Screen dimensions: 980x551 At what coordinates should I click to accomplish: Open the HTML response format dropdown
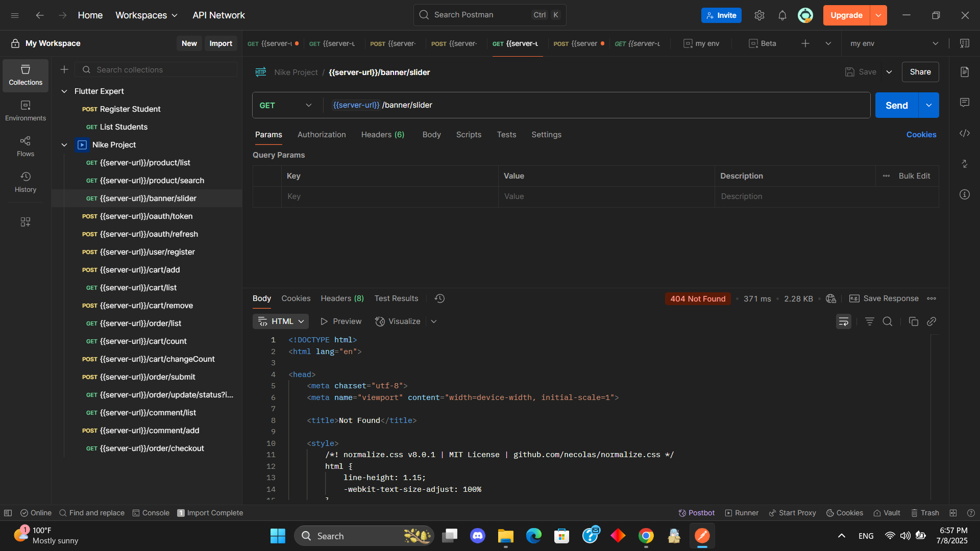pos(281,321)
